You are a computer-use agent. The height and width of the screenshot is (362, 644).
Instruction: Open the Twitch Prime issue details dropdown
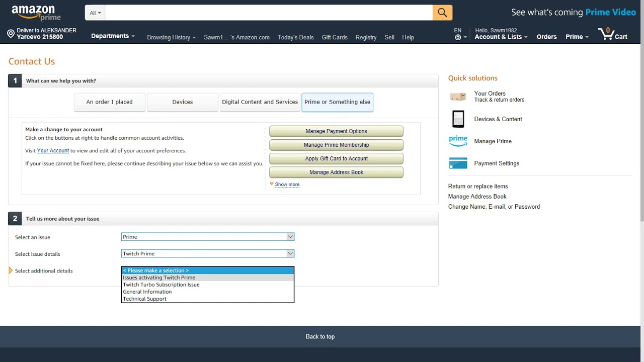coord(208,254)
